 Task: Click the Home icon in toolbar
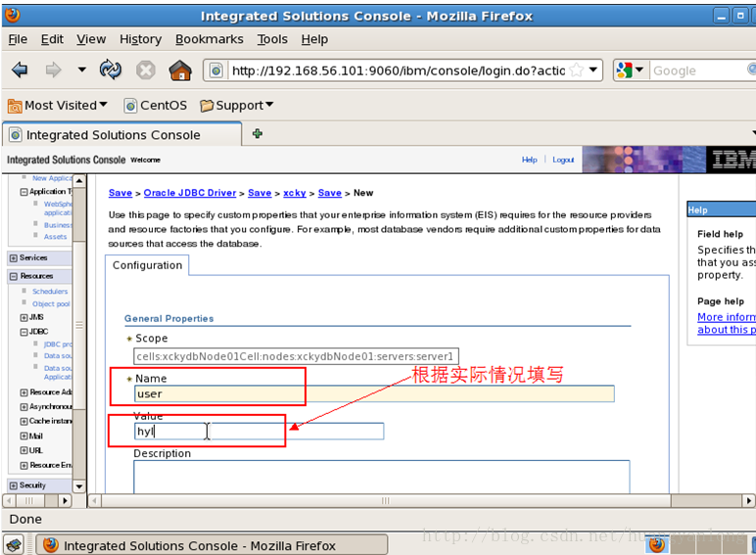click(180, 70)
